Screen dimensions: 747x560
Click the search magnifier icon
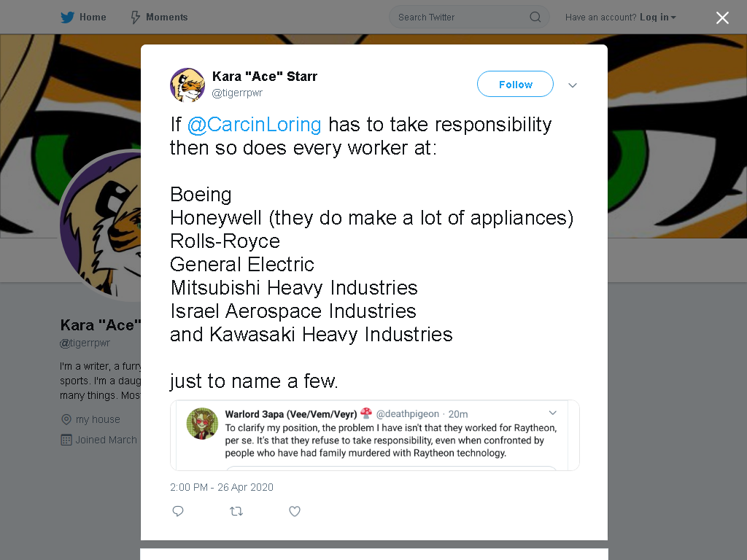coord(535,17)
